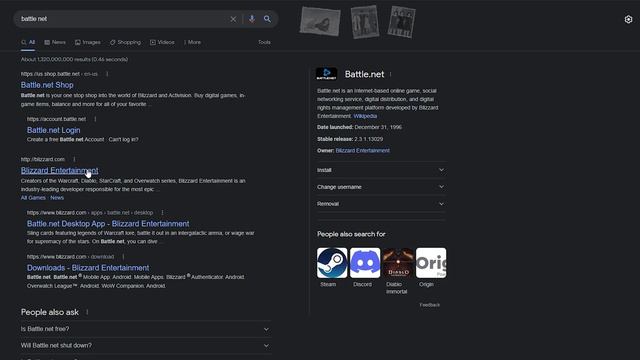
Task: Switch to the News tab
Action: click(55, 42)
